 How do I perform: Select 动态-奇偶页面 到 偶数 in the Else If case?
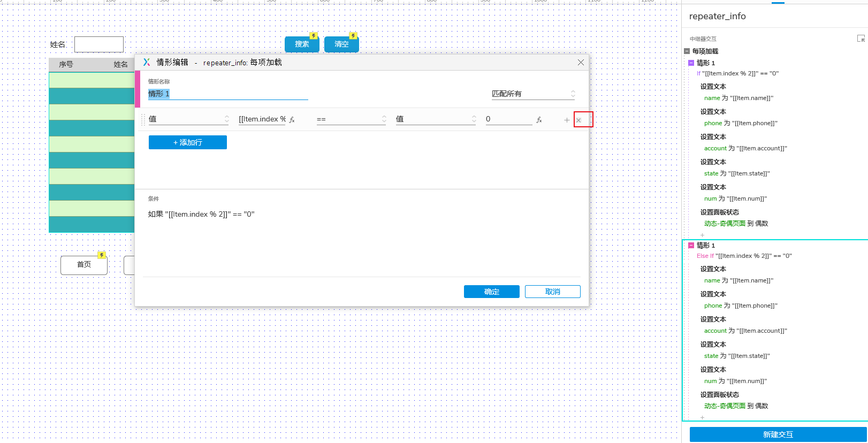click(x=736, y=406)
